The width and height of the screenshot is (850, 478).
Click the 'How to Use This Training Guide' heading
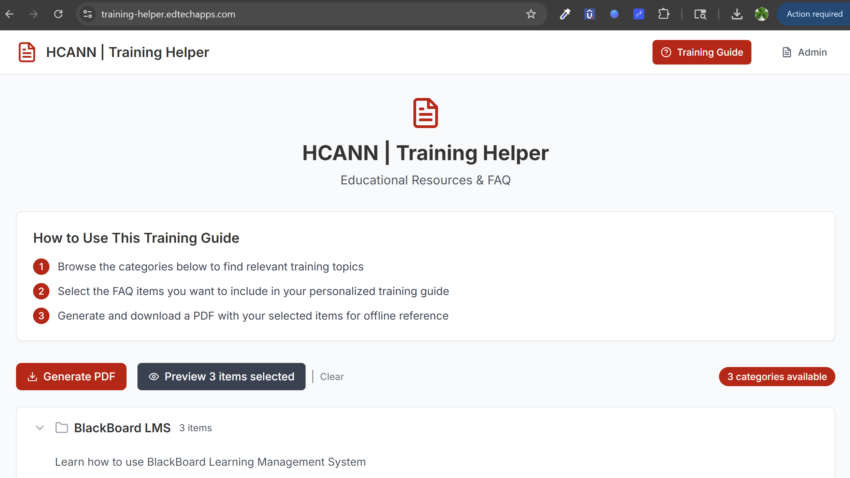tap(136, 238)
